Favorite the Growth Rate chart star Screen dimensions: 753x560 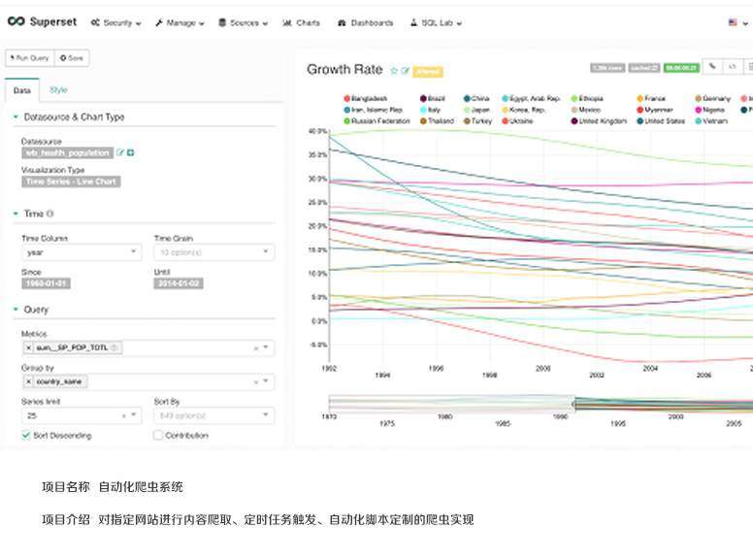click(394, 71)
